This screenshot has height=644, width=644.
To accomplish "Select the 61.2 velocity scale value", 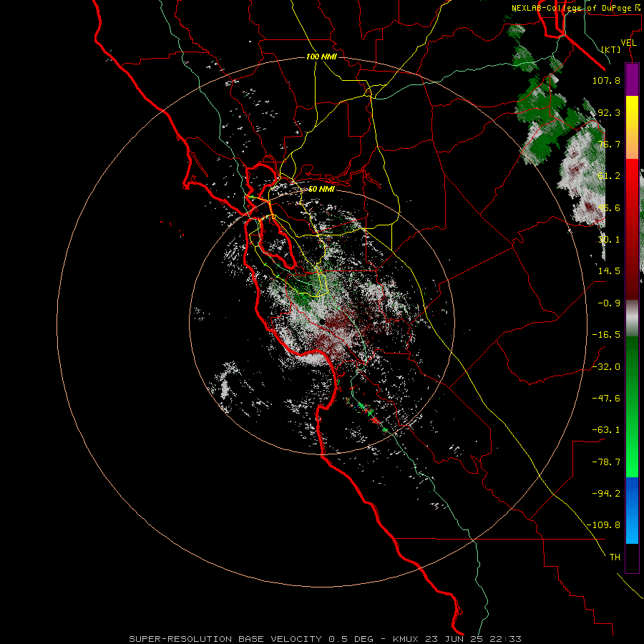I will (609, 176).
